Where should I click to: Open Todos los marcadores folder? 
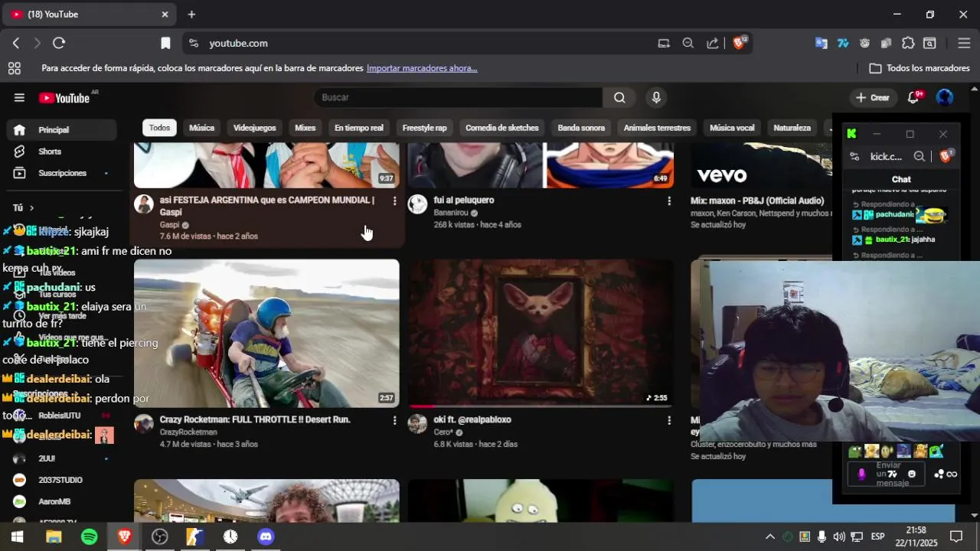coord(920,68)
